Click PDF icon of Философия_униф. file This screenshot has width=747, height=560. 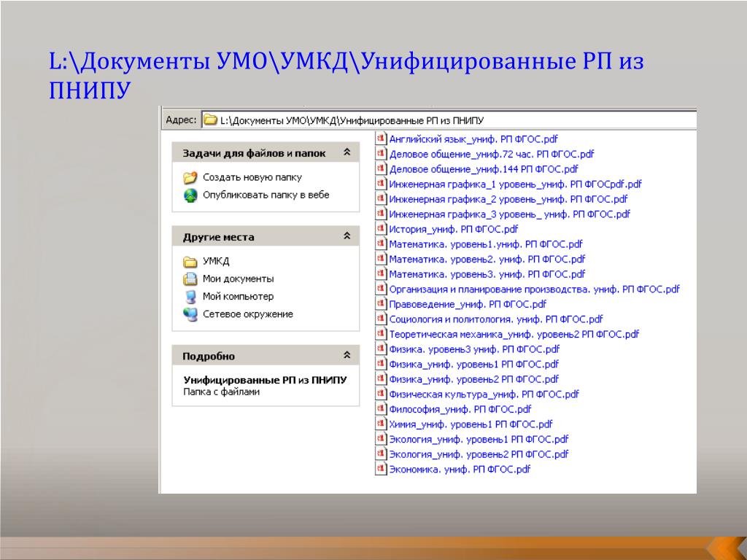381,408
